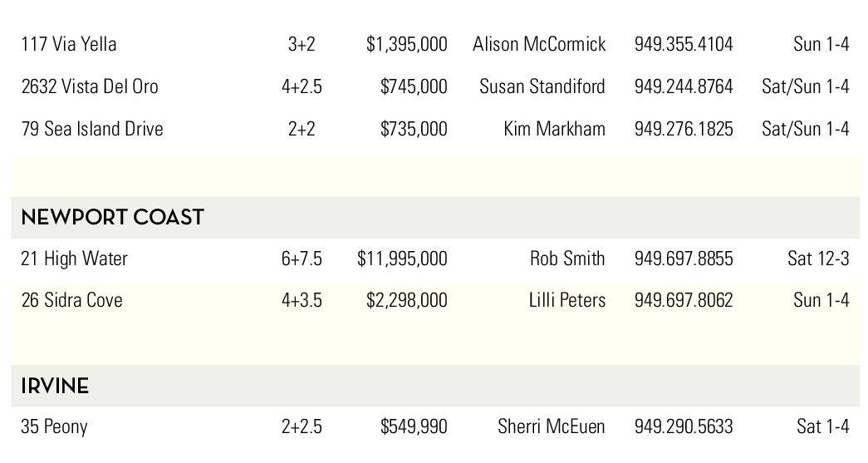Click the $549,990 price

pos(414,427)
